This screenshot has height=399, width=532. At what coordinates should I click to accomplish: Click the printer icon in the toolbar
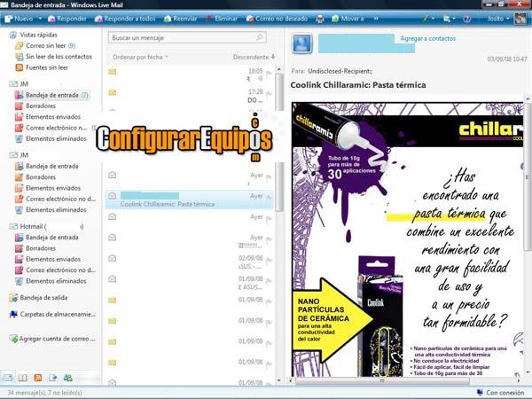tap(319, 19)
